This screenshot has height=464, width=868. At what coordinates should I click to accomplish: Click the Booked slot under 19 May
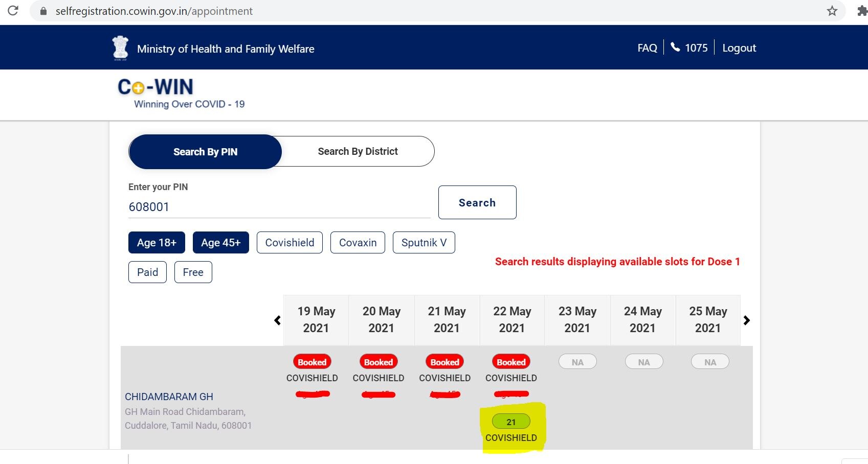tap(312, 362)
